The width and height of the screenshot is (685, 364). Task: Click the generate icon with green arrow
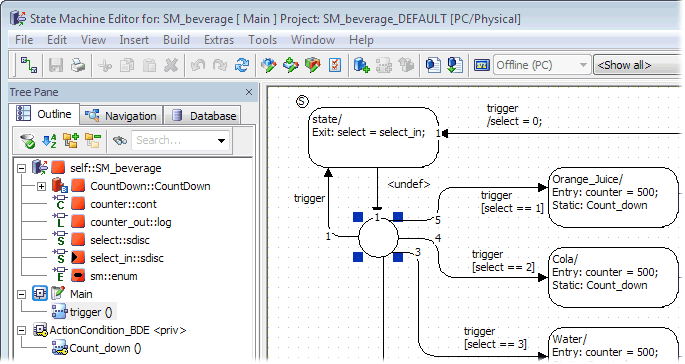tap(291, 66)
